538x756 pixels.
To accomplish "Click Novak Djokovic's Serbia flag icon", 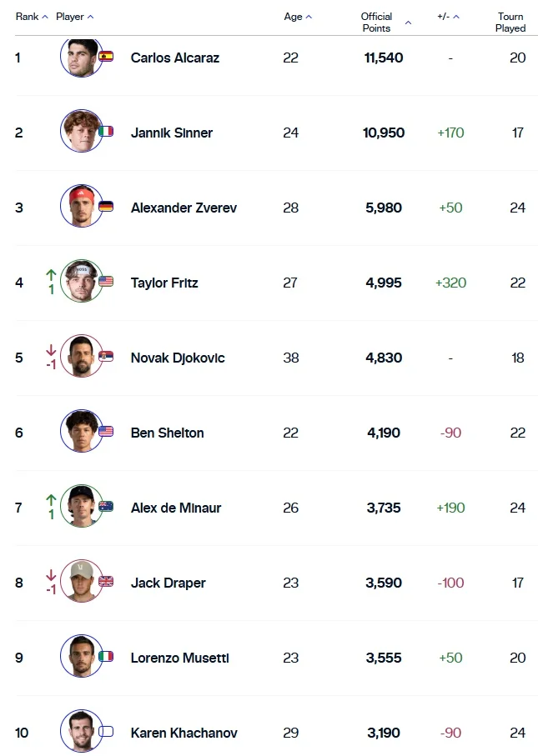I will tap(106, 357).
